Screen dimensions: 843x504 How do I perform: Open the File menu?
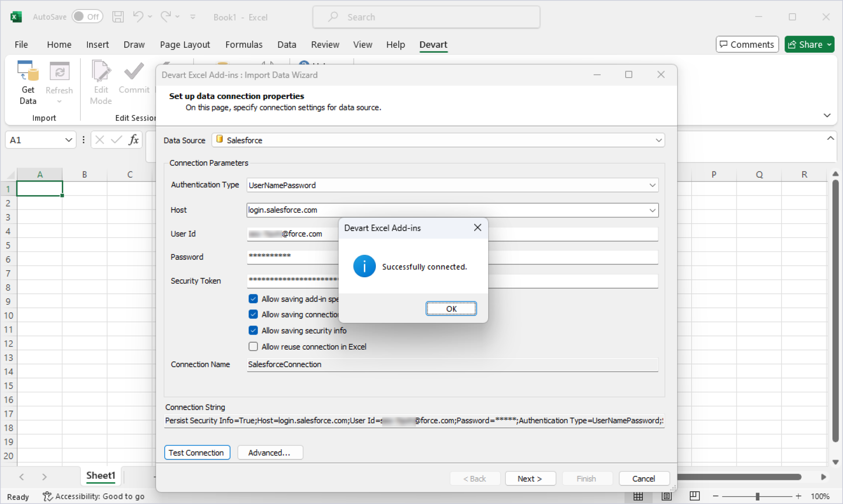pyautogui.click(x=21, y=44)
